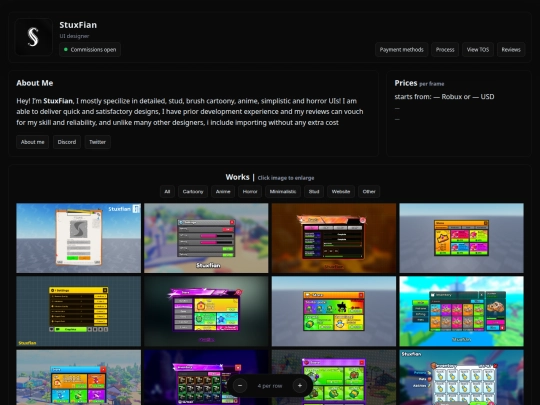Show only Minimalistic works
The height and width of the screenshot is (405, 540).
tap(283, 191)
